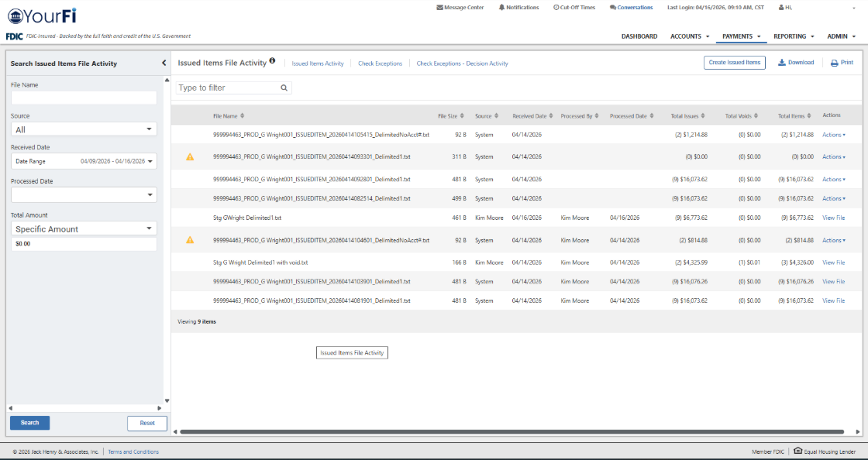This screenshot has width=868, height=460.
Task: Click Create Issued Items button
Action: (735, 63)
